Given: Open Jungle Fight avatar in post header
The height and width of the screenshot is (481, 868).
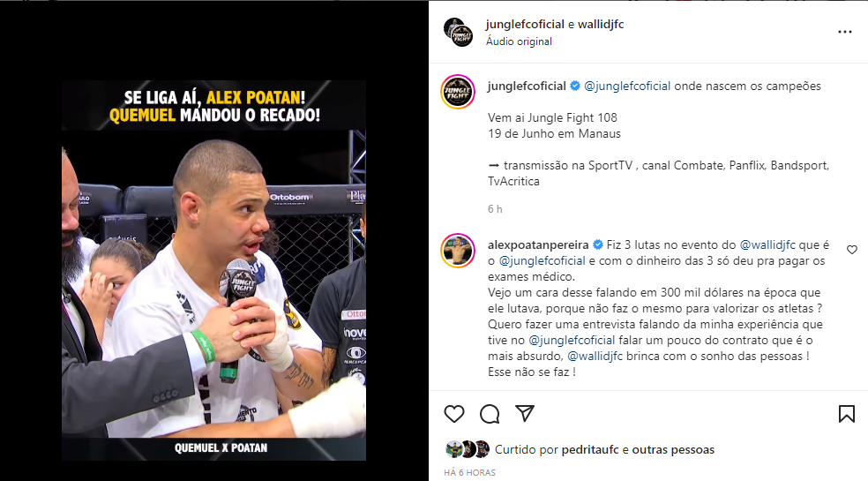Looking at the screenshot, I should point(459,32).
